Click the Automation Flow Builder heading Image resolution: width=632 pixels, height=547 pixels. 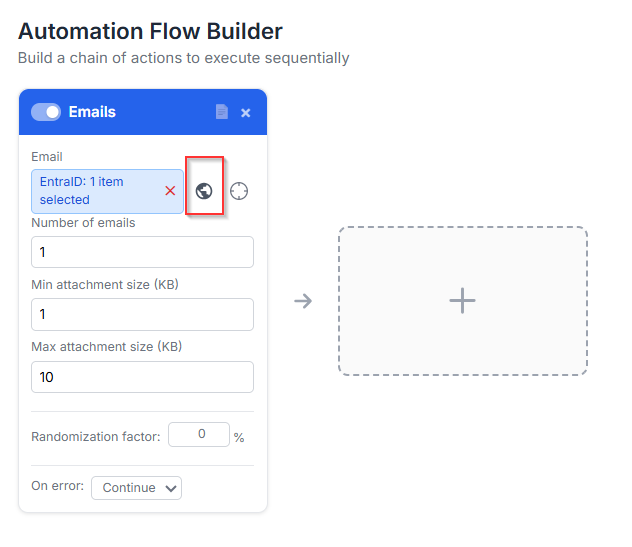point(150,32)
